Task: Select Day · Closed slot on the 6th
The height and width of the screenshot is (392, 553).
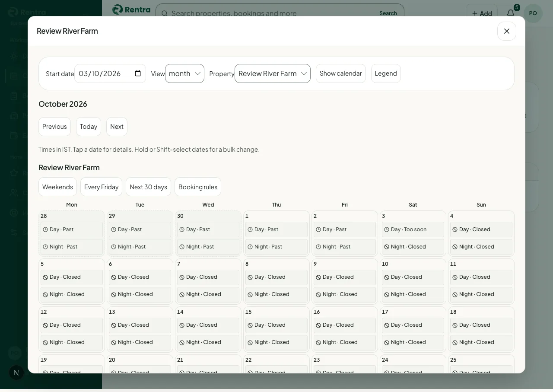Action: point(140,277)
